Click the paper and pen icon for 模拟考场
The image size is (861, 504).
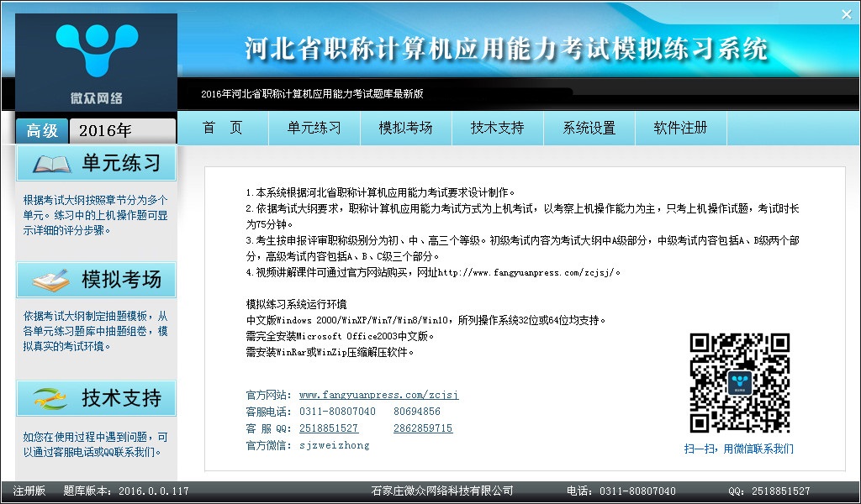point(50,281)
